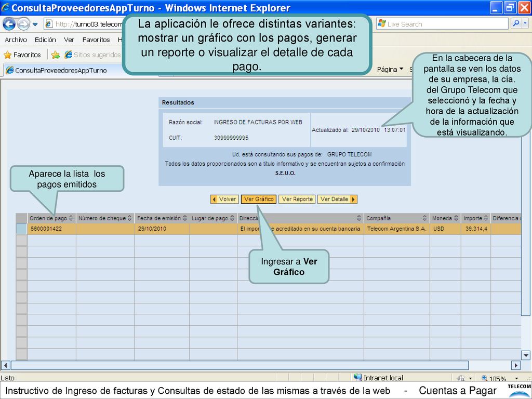532x399 pixels.
Task: Open the search provider dropdown arrow
Action: (525, 24)
